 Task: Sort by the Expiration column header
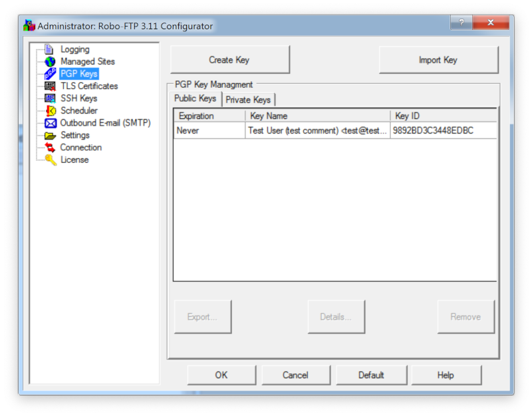coord(209,116)
